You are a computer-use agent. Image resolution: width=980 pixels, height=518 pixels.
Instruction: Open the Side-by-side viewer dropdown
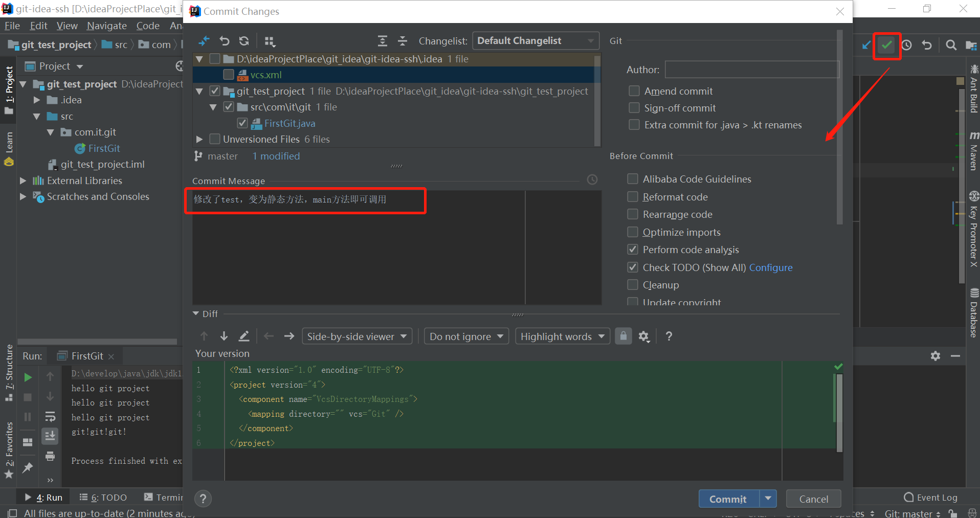tap(357, 336)
